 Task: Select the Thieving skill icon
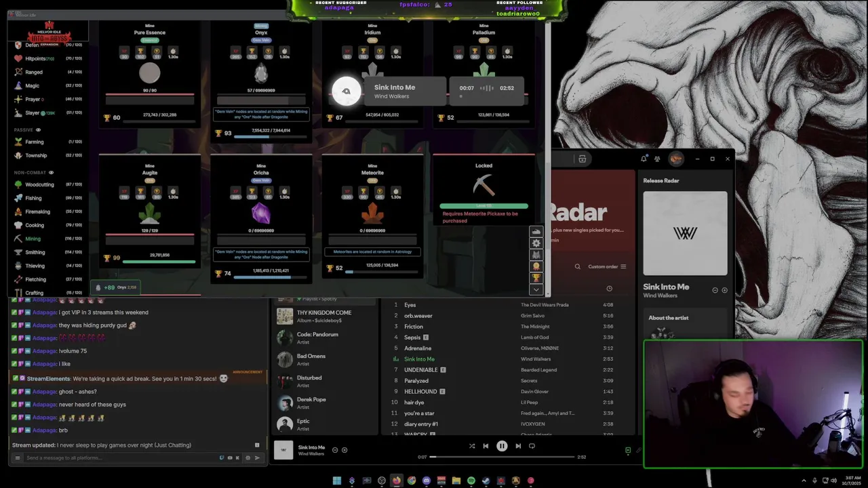(18, 266)
